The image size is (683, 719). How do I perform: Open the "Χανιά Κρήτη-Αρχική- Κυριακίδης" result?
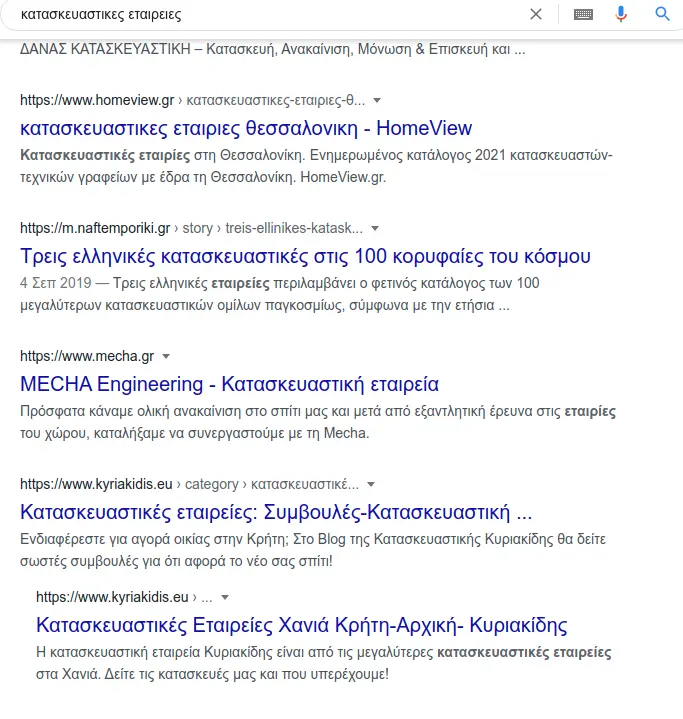point(301,626)
